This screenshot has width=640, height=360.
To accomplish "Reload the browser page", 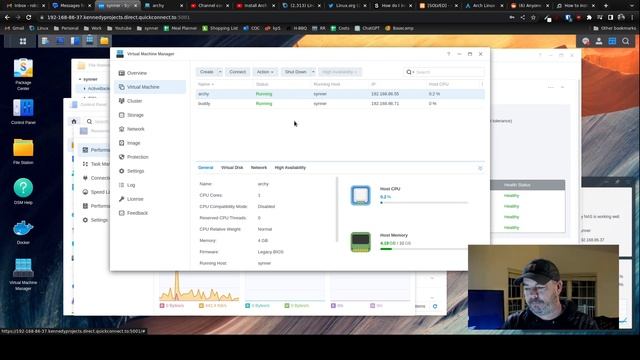I will [x=28, y=18].
